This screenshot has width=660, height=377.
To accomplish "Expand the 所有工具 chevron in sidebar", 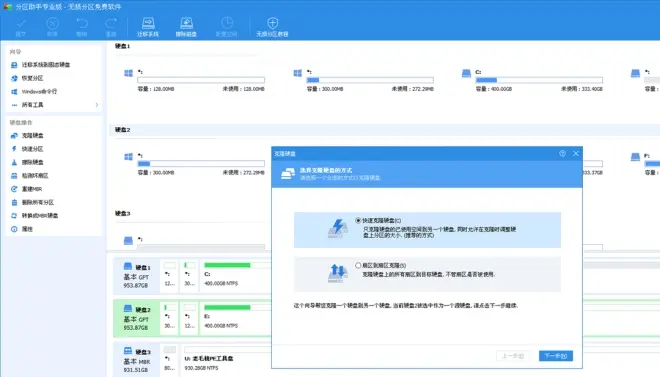I will tap(97, 105).
